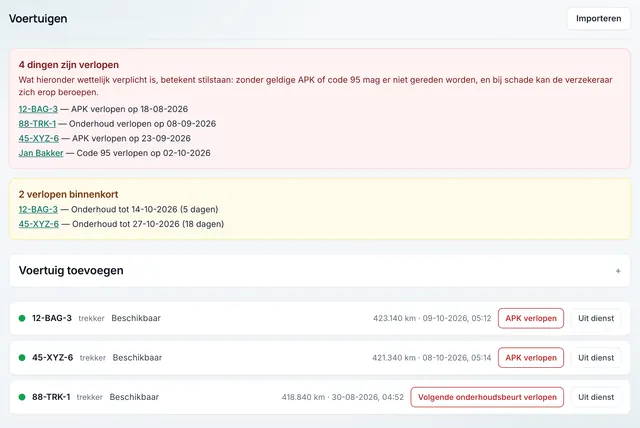This screenshot has width=640, height=428.
Task: Click Beschikbaar status in 88-TRK-1 row
Action: (x=134, y=397)
